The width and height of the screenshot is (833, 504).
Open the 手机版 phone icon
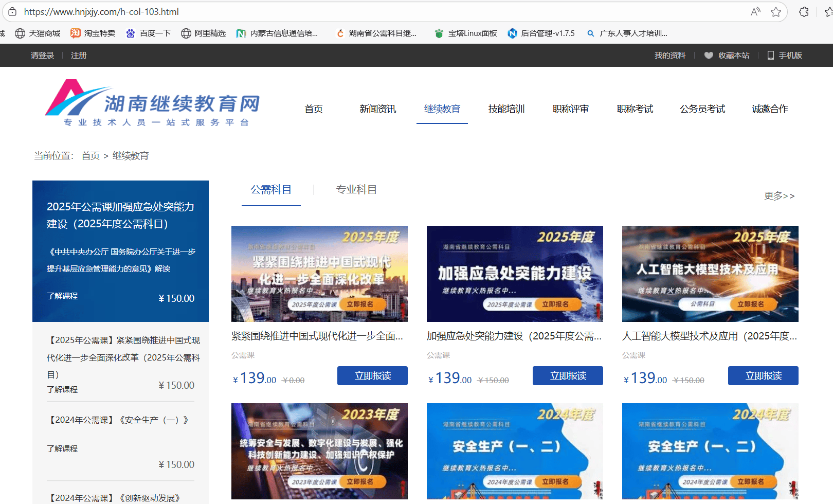(x=770, y=55)
